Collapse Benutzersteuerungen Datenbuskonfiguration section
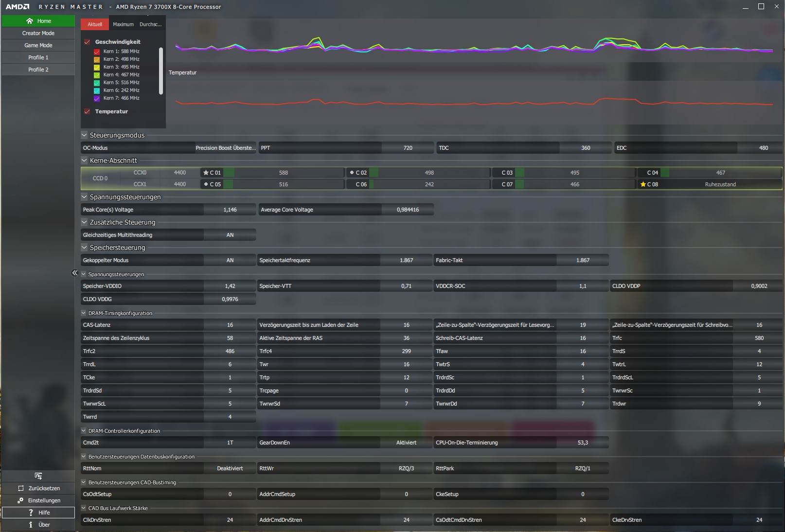Viewport: 785px width, 532px height. click(x=84, y=457)
